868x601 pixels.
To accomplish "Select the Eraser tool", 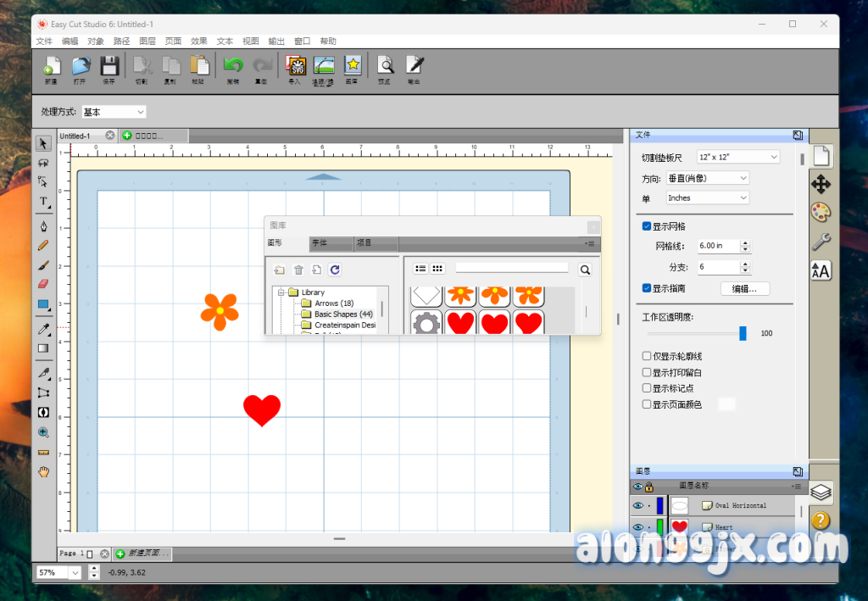I will pos(43,284).
